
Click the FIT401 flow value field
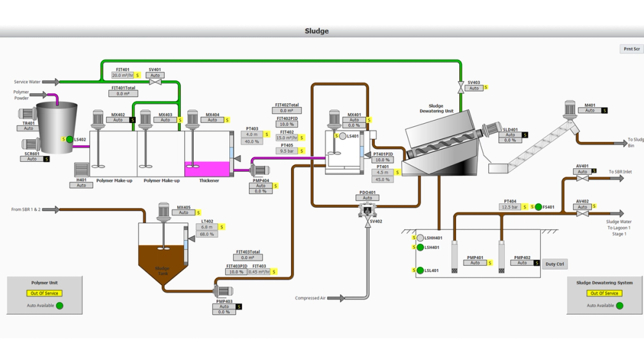coord(123,75)
